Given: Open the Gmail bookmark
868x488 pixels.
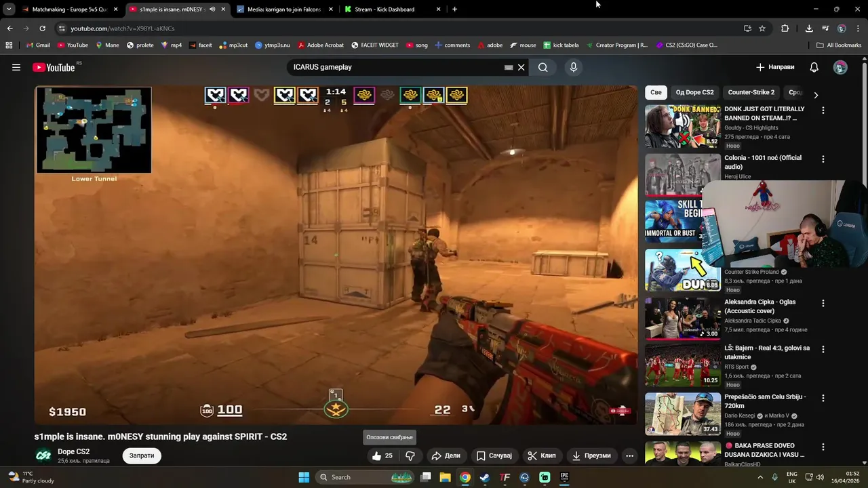Looking at the screenshot, I should (38, 45).
